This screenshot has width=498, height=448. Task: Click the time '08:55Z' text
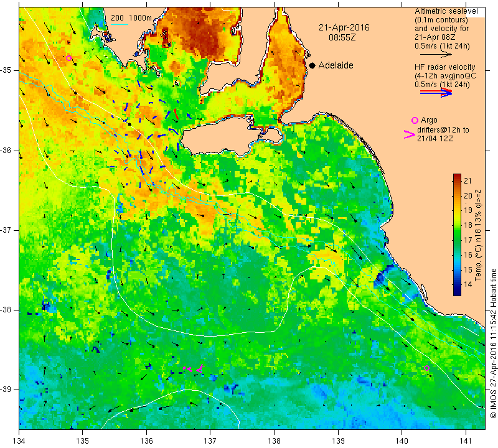[342, 37]
